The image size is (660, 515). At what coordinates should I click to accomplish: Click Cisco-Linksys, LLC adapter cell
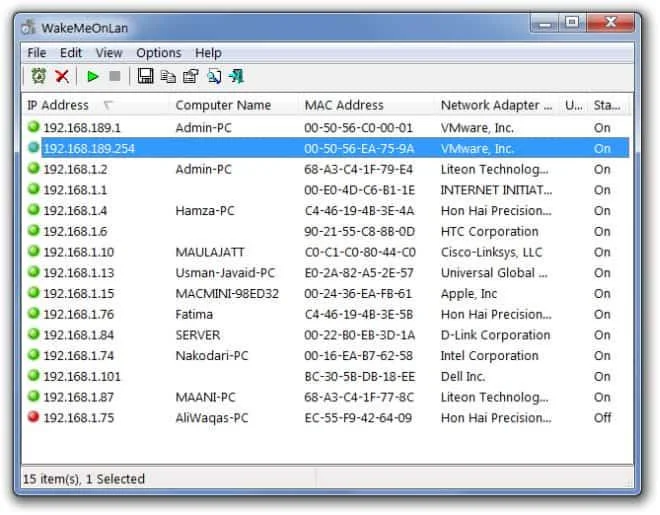pos(491,252)
